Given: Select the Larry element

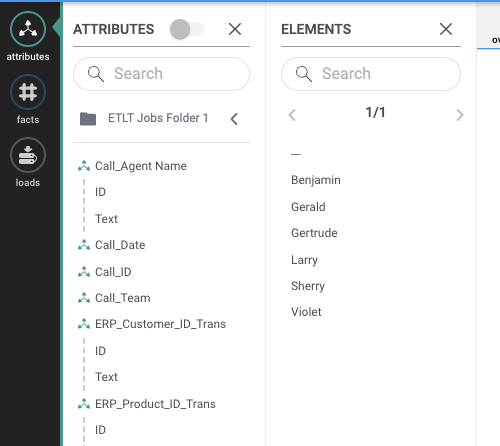Looking at the screenshot, I should [x=304, y=260].
